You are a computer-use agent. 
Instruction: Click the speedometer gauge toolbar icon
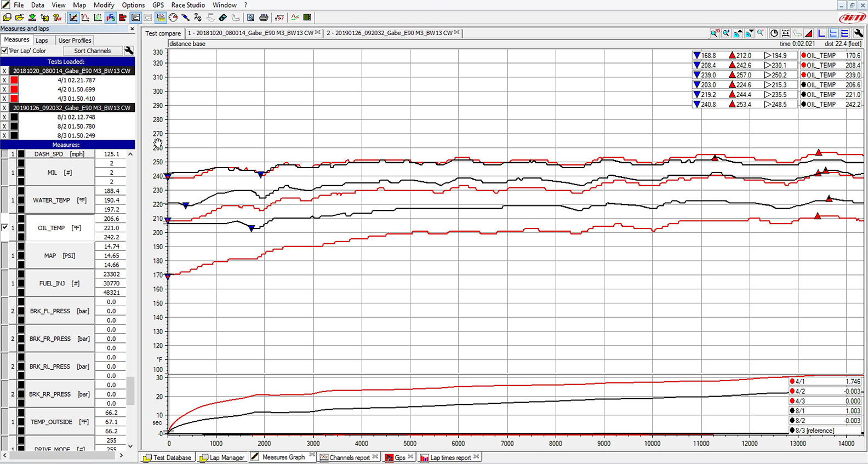(x=173, y=18)
